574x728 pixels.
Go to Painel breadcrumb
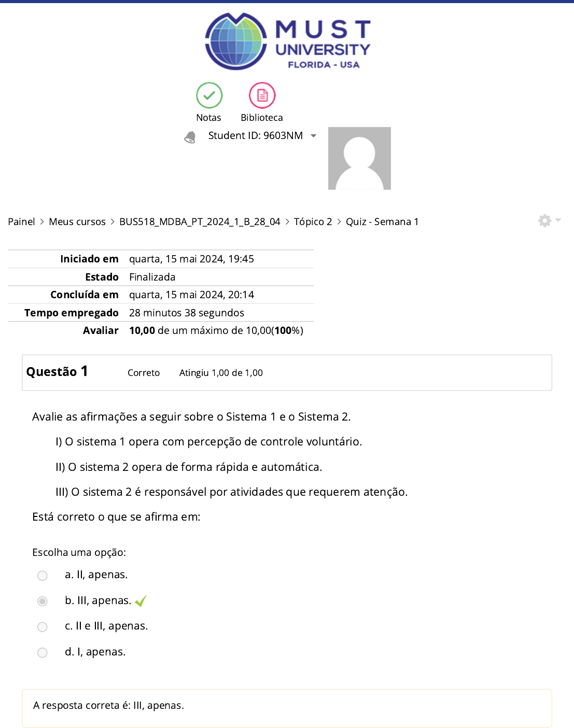(21, 222)
